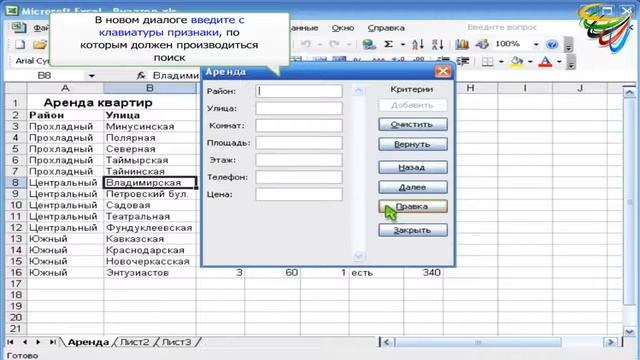Click the Очистить button
The height and width of the screenshot is (360, 640).
413,124
